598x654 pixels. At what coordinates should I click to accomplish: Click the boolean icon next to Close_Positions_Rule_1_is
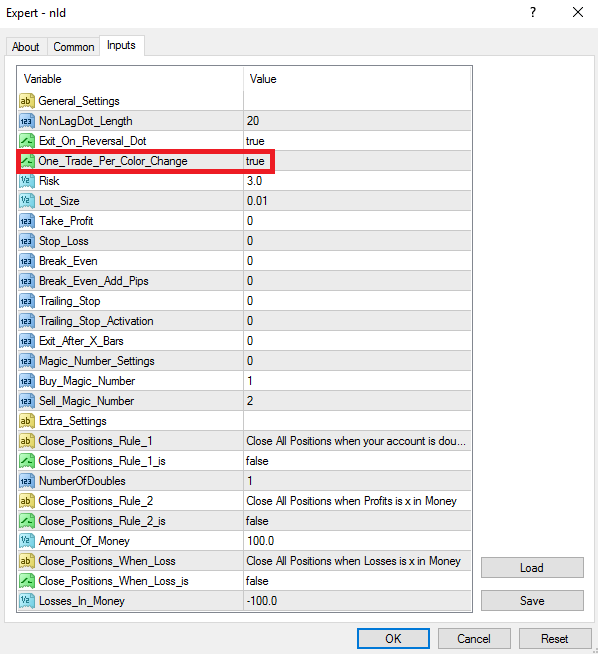point(27,461)
